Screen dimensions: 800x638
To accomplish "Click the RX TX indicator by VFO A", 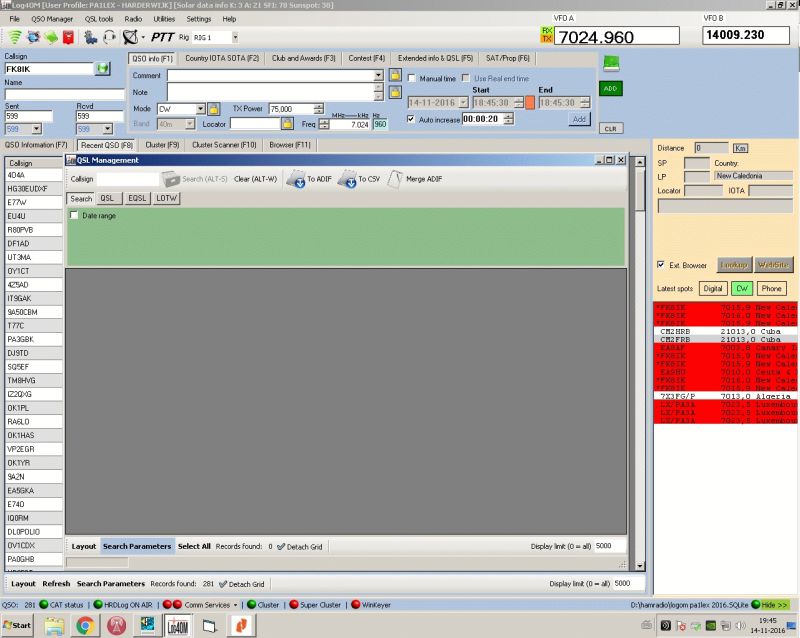I will 546,35.
